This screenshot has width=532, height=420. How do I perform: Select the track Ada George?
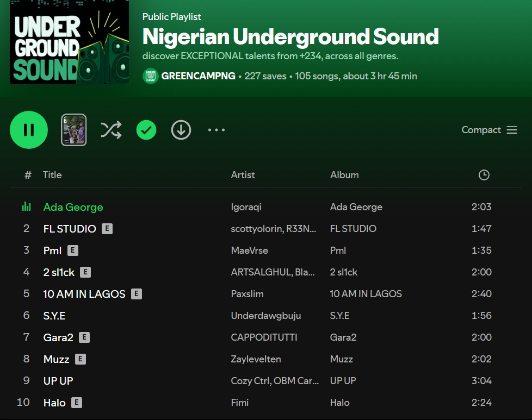click(x=73, y=207)
